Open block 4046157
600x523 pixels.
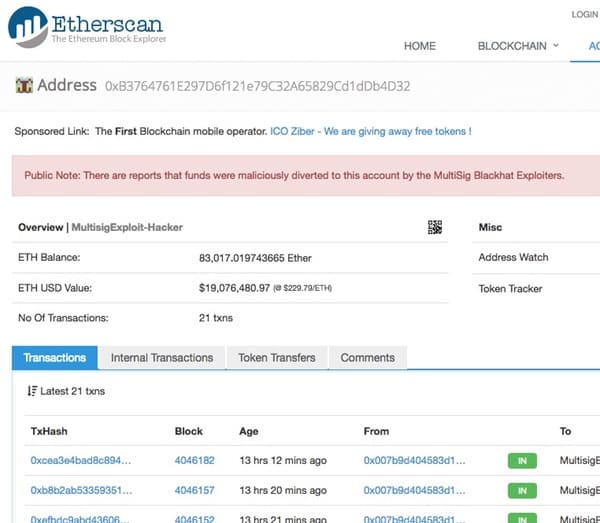[x=194, y=490]
